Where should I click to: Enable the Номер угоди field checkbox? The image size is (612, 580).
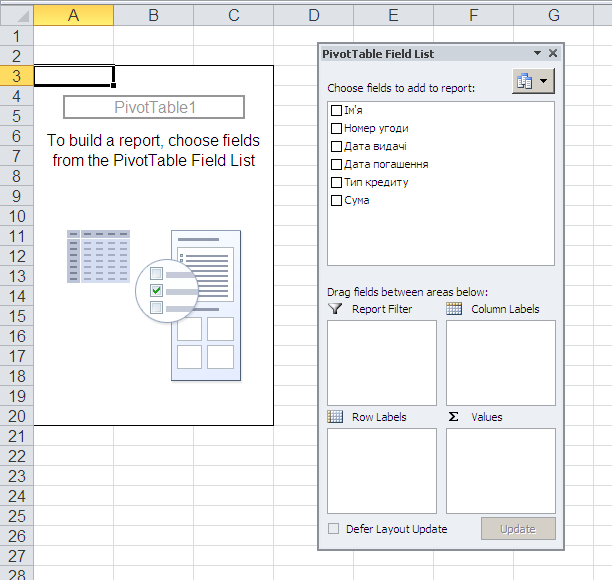pos(336,128)
